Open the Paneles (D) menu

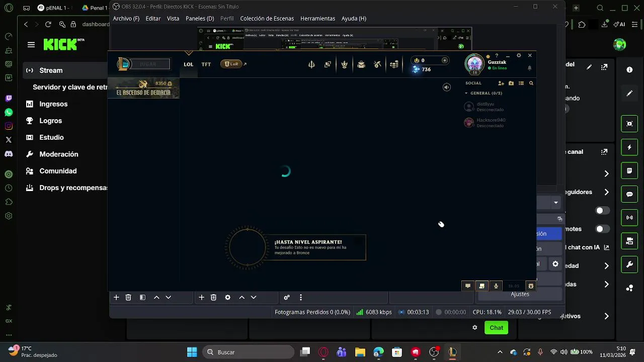pos(200,19)
